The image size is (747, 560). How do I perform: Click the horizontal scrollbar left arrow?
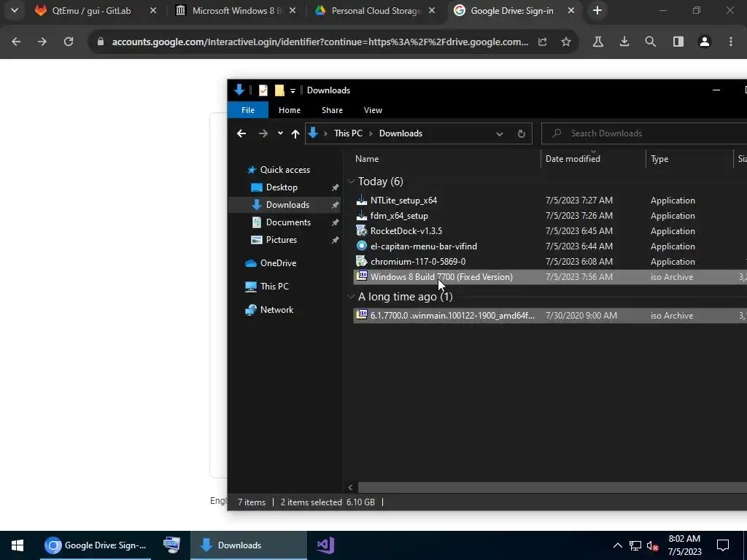(x=350, y=487)
